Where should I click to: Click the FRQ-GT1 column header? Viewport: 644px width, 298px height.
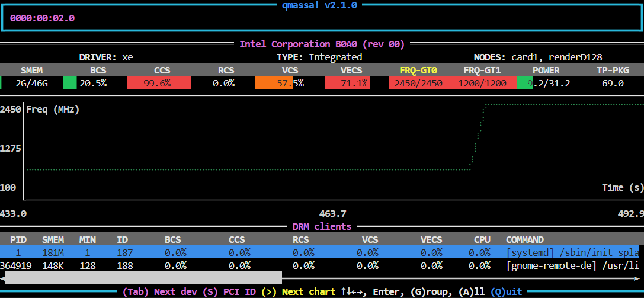pos(482,70)
